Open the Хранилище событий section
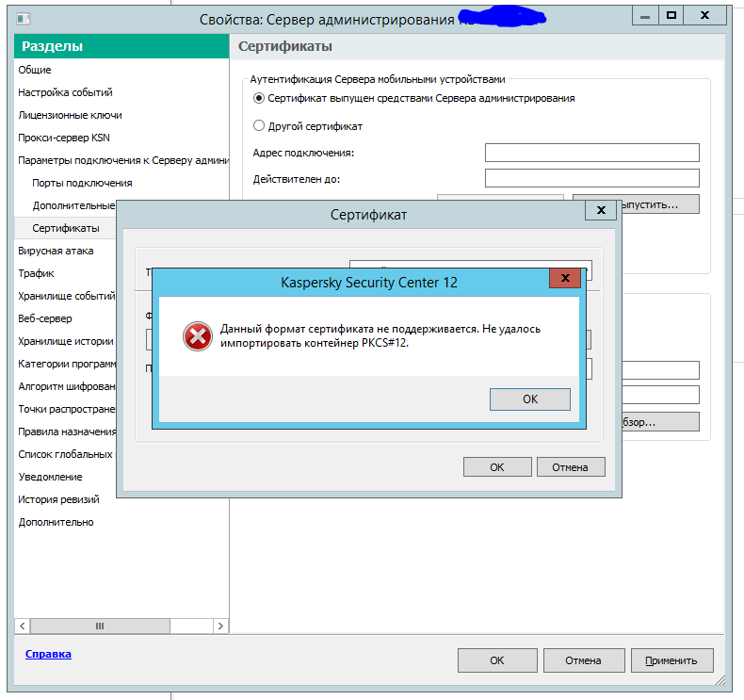 coord(65,296)
